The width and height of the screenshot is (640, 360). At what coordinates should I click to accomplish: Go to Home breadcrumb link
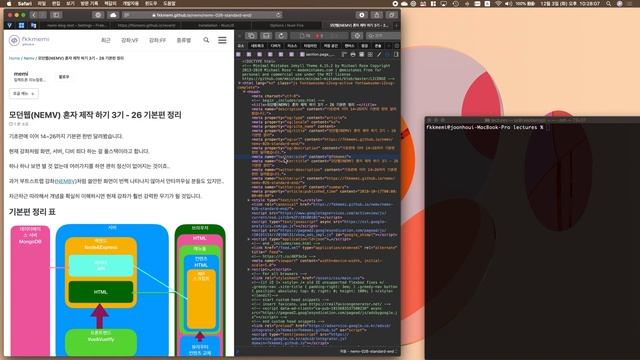(14, 58)
